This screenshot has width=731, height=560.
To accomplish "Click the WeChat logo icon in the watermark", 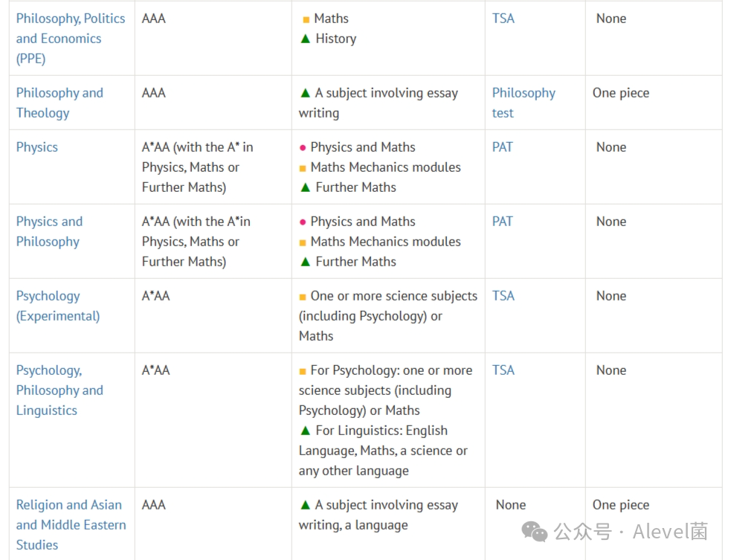I will click(534, 532).
